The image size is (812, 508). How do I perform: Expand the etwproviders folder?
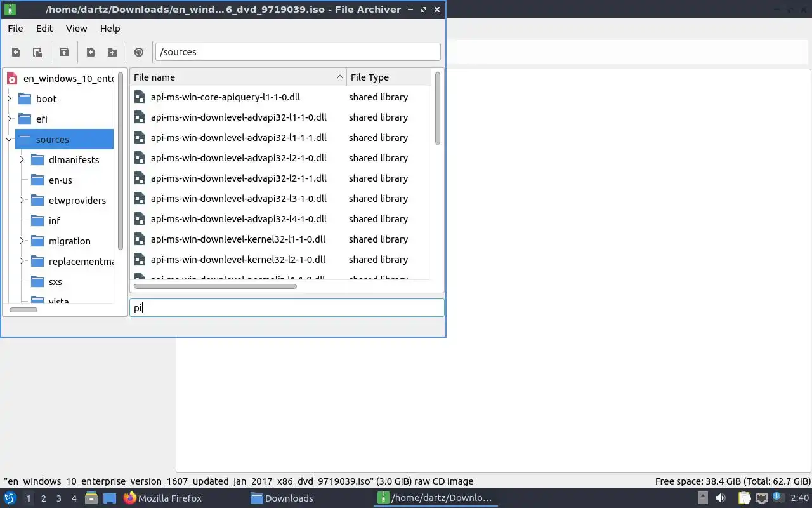click(22, 201)
